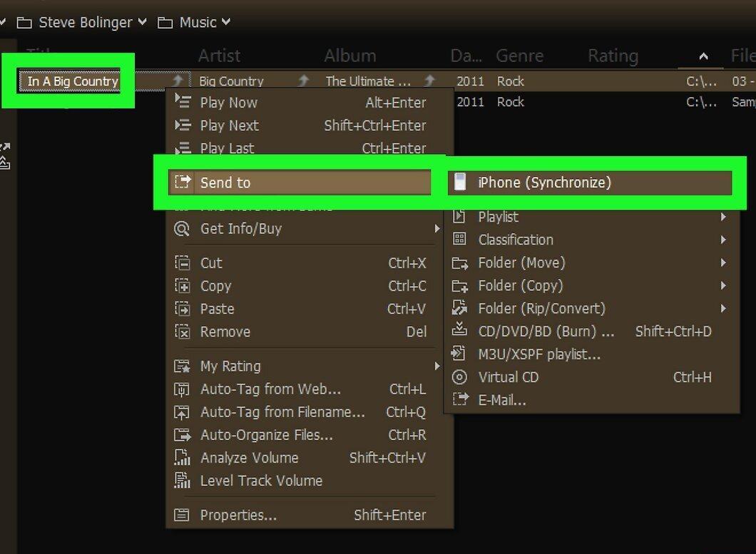
Task: Click the Playlist submenu icon
Action: point(459,217)
